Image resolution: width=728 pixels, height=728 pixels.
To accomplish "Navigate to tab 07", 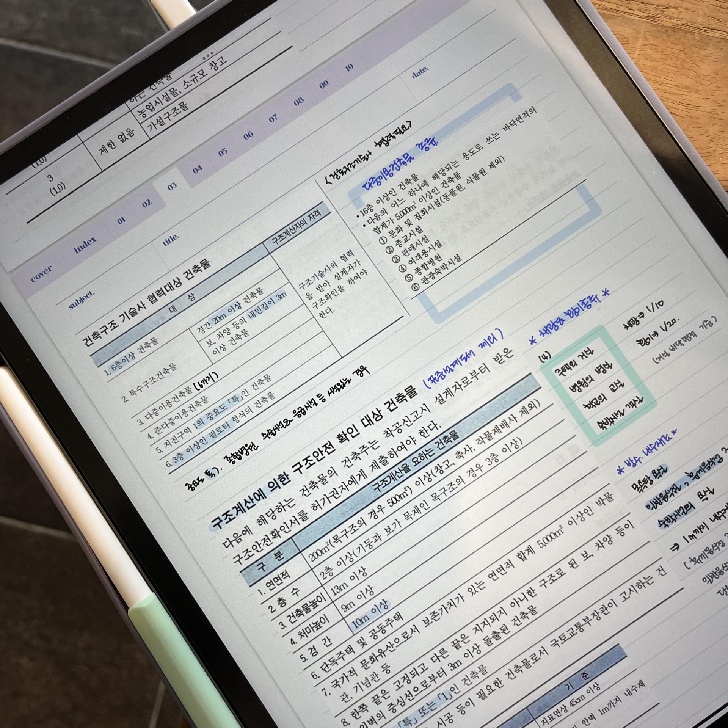I will [x=273, y=119].
